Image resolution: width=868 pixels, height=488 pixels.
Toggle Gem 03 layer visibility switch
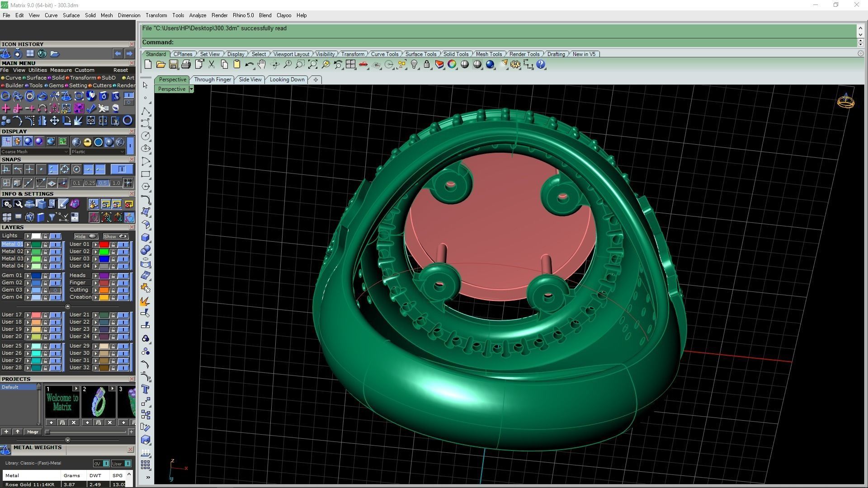tap(55, 290)
